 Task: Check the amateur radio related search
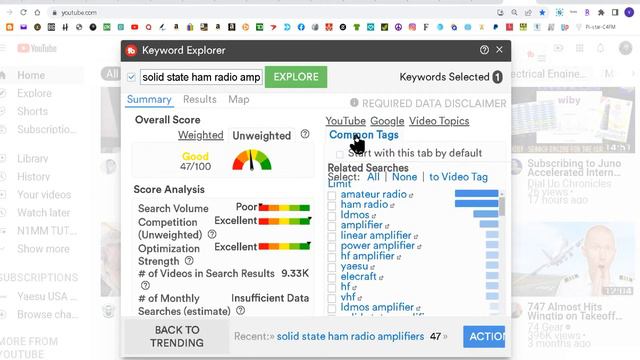pyautogui.click(x=332, y=196)
